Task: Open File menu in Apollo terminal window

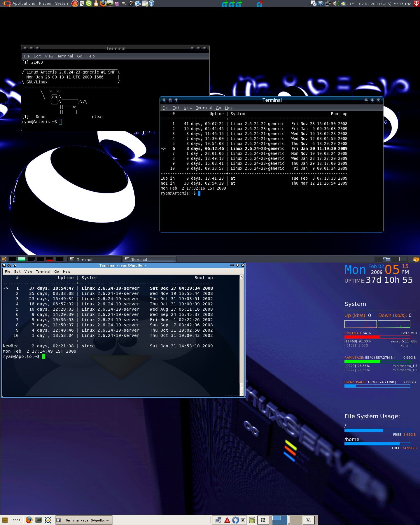Action: [x=8, y=272]
